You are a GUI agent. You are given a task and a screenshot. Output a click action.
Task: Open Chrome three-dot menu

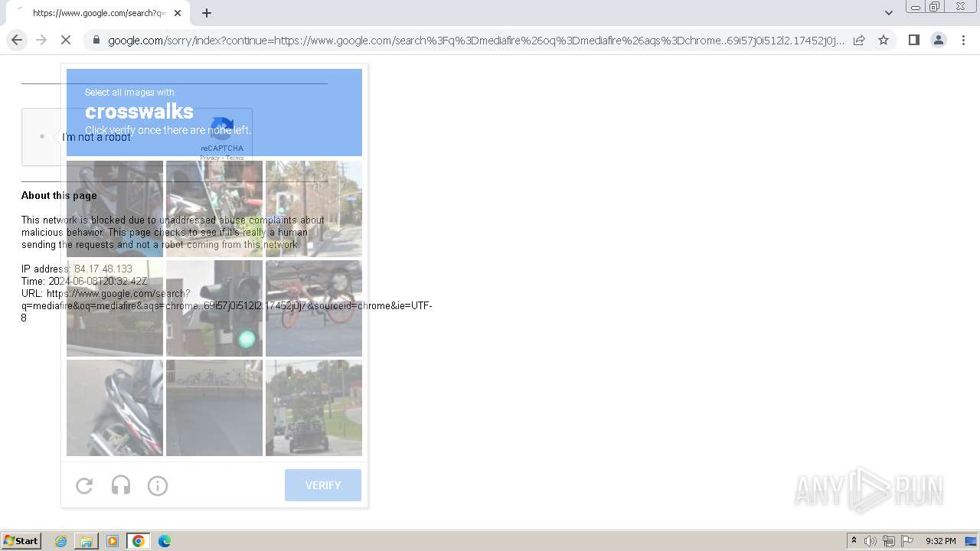(x=963, y=40)
